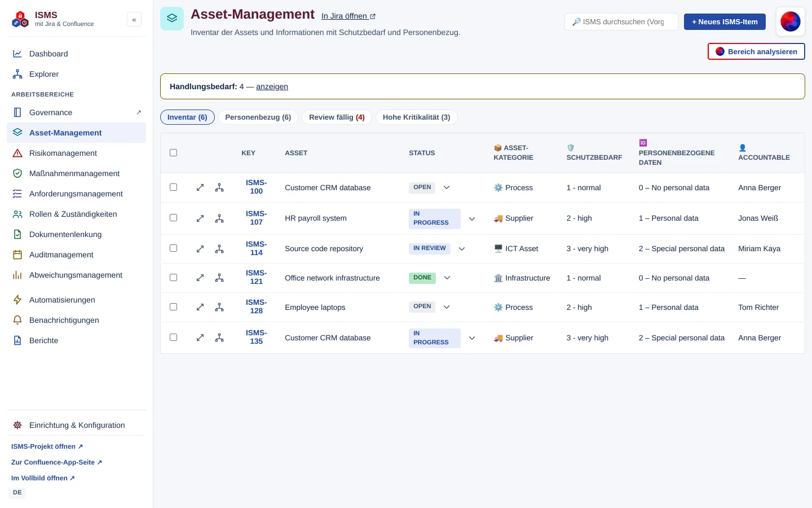Show hierarchy for ISMS-107 row
812x508 pixels.
219,218
